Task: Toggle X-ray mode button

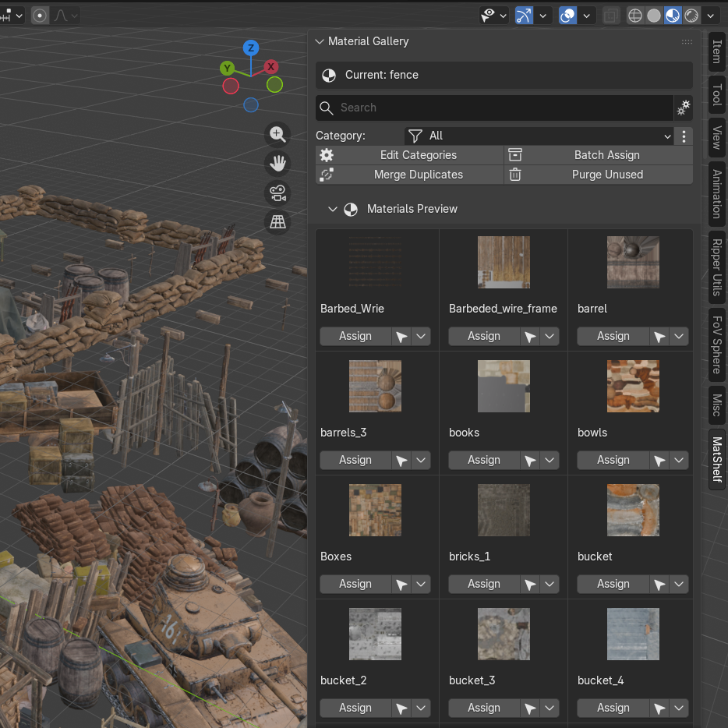Action: pyautogui.click(x=610, y=16)
